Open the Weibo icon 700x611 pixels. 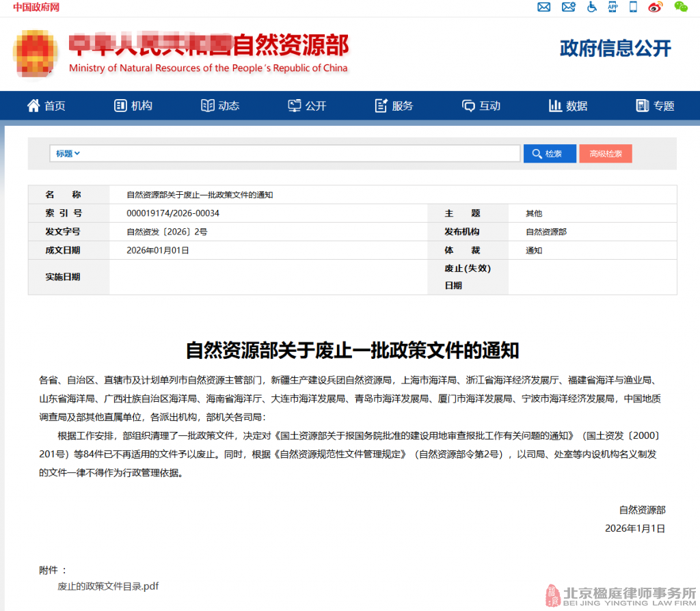coord(656,7)
